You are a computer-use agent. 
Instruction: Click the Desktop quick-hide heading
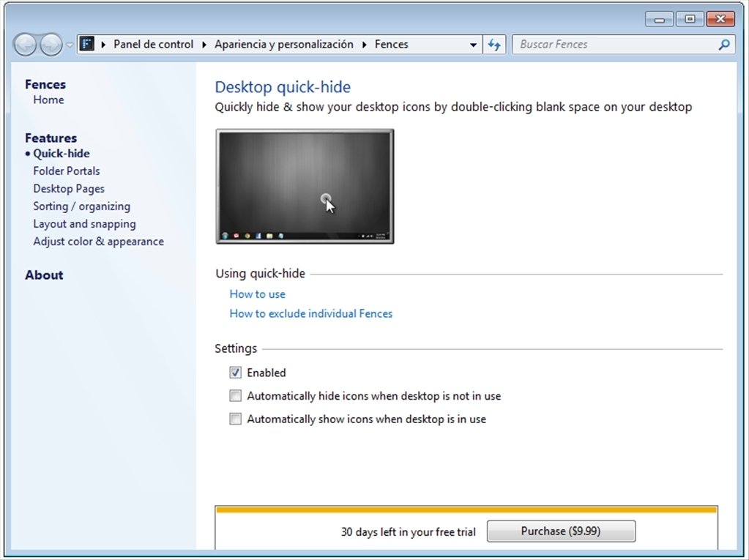283,87
